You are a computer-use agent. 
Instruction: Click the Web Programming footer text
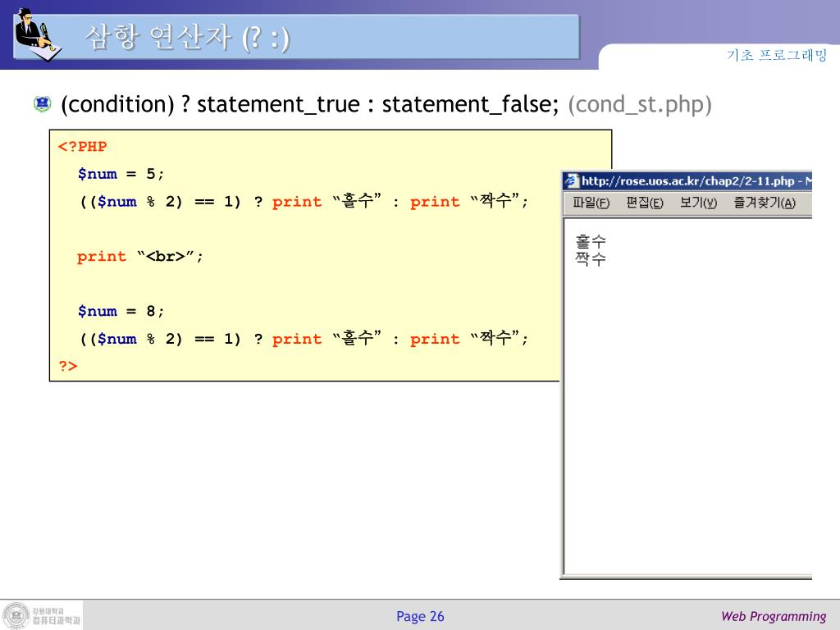pyautogui.click(x=774, y=617)
